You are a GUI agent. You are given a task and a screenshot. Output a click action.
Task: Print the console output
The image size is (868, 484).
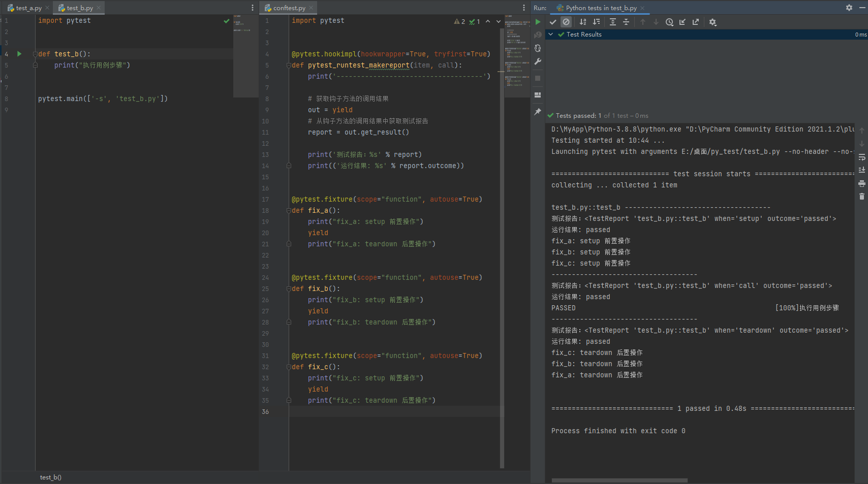(x=861, y=183)
